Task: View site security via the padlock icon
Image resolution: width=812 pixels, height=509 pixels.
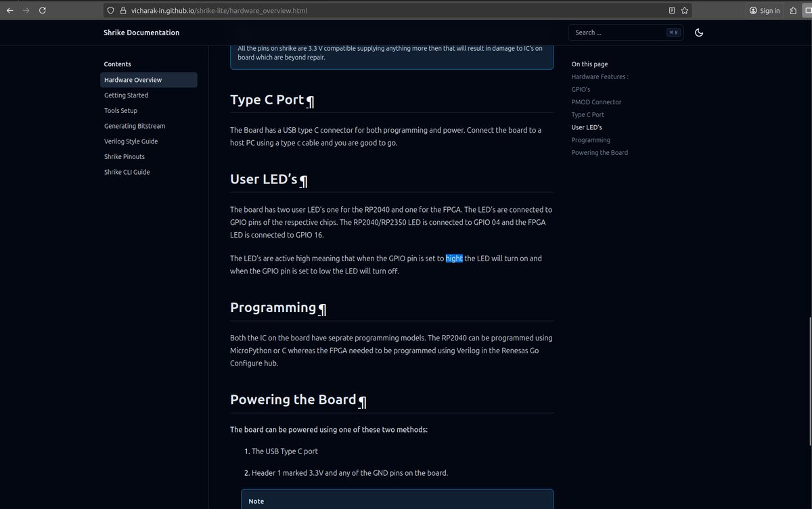Action: [x=123, y=11]
